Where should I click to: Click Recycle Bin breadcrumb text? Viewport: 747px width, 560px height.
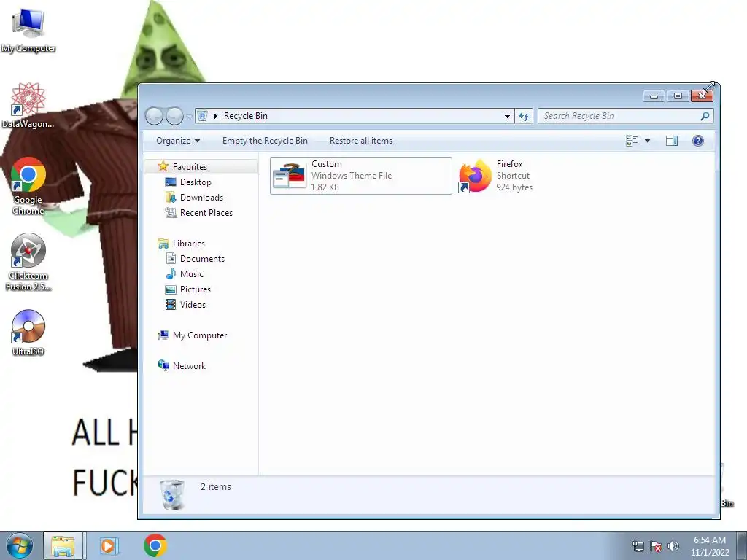(x=245, y=116)
